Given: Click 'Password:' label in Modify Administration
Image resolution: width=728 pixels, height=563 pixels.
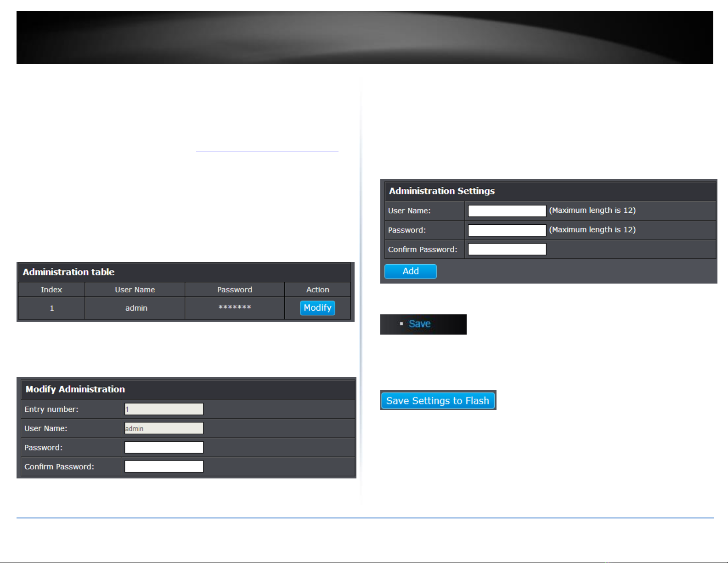Looking at the screenshot, I should pos(43,448).
